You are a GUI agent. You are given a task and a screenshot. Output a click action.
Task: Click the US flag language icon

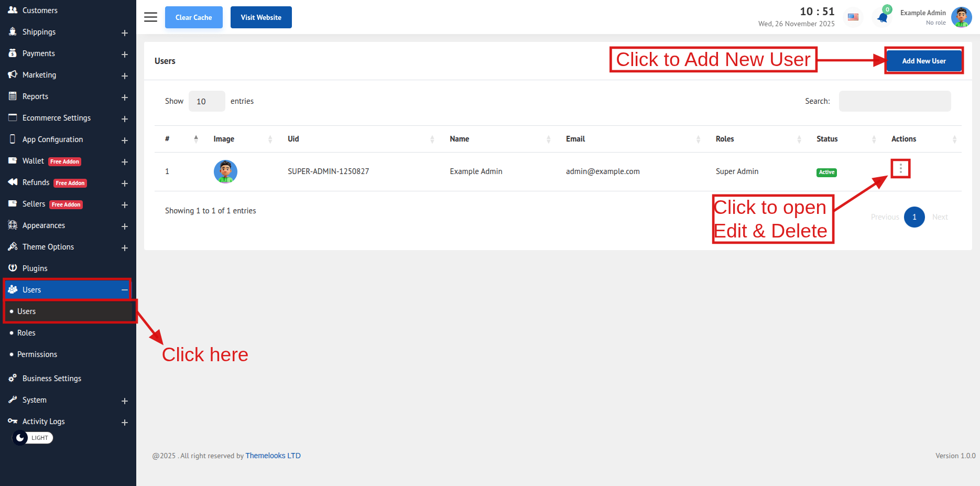pyautogui.click(x=853, y=17)
